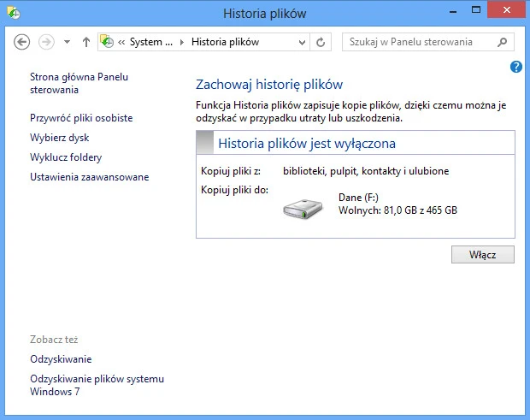Image resolution: width=530 pixels, height=420 pixels.
Task: Click 'Wolnych: 81,0 GB z 465 GB' text
Action: click(x=397, y=210)
